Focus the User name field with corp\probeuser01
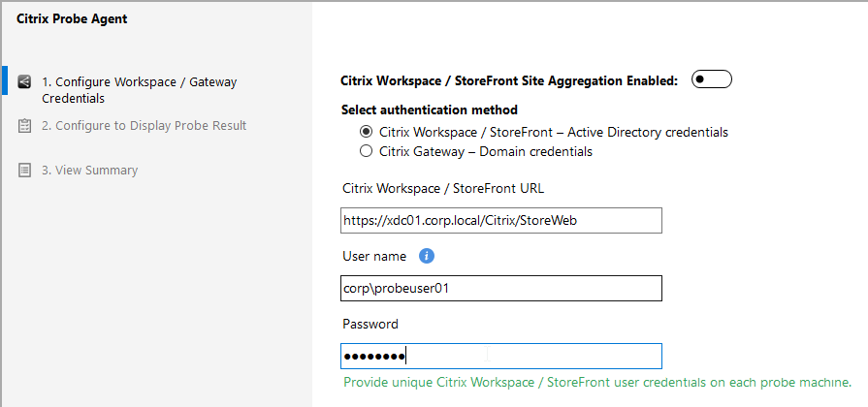This screenshot has width=868, height=407. click(x=501, y=288)
